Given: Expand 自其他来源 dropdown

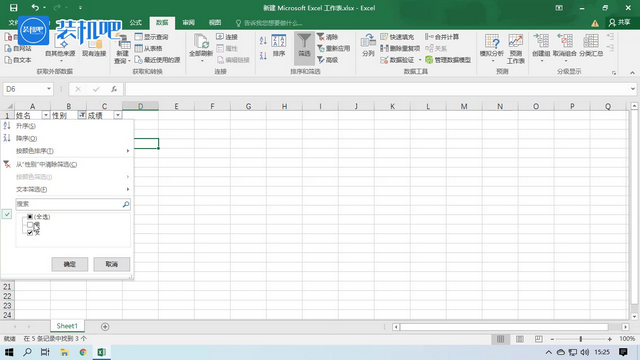Looking at the screenshot, I should coord(61,61).
